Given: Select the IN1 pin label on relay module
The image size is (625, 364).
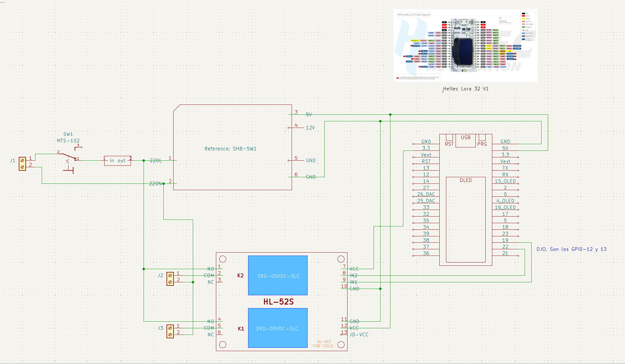Looking at the screenshot, I should (x=353, y=282).
